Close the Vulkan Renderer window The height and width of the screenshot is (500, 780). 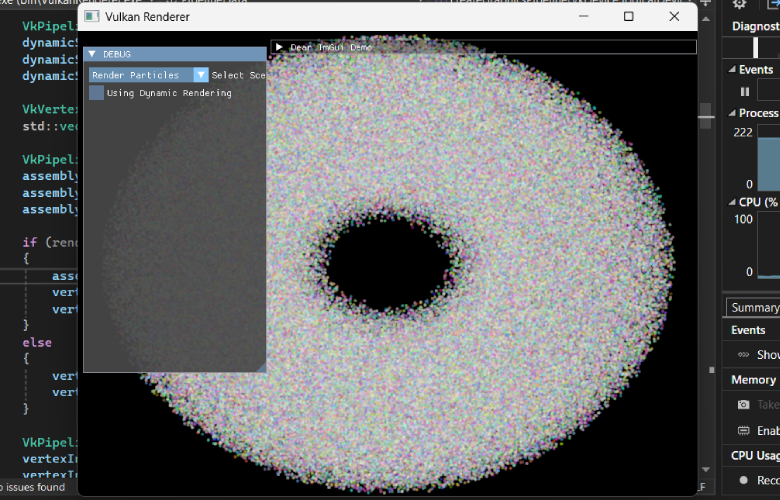click(x=674, y=16)
